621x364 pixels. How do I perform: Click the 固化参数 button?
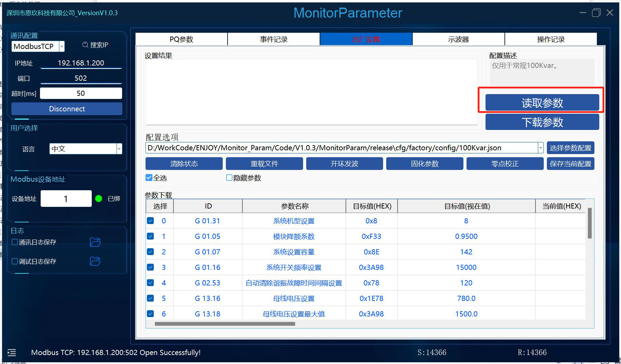(x=425, y=164)
